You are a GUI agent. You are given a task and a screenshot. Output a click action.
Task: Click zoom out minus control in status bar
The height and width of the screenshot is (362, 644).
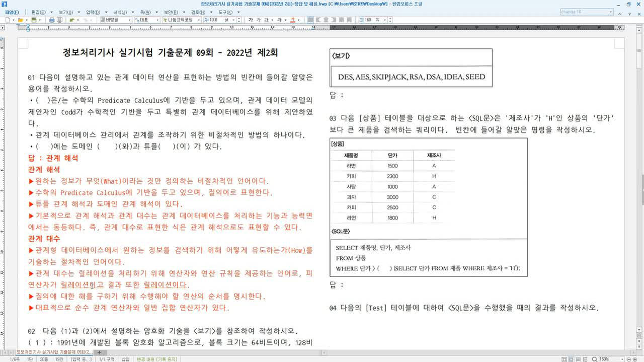628,358
